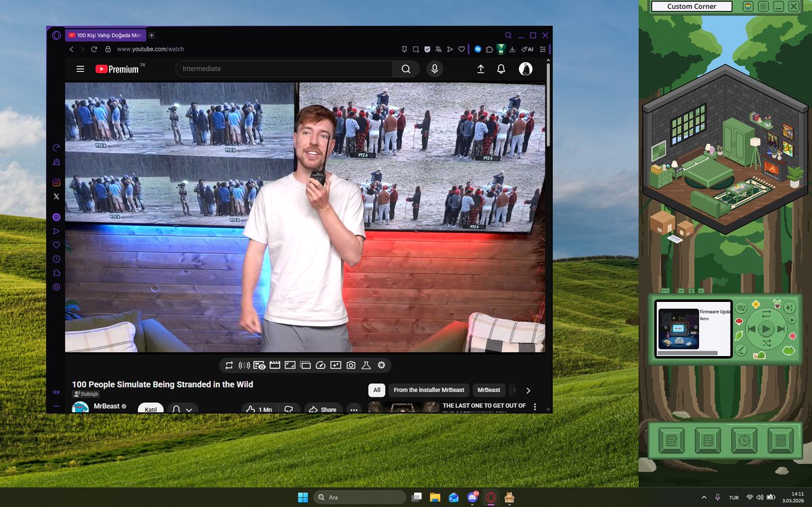Open the calculator widget button in Custom Corner
This screenshot has width=812, height=507.
[780, 441]
